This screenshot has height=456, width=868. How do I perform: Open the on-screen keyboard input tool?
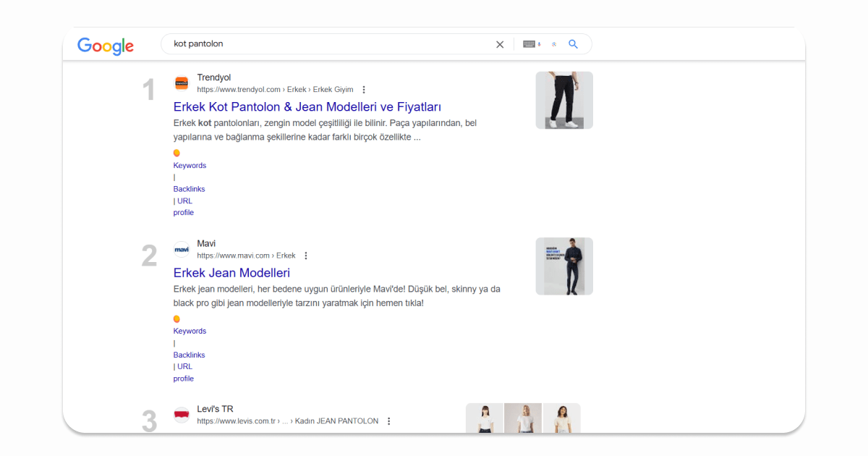[529, 44]
